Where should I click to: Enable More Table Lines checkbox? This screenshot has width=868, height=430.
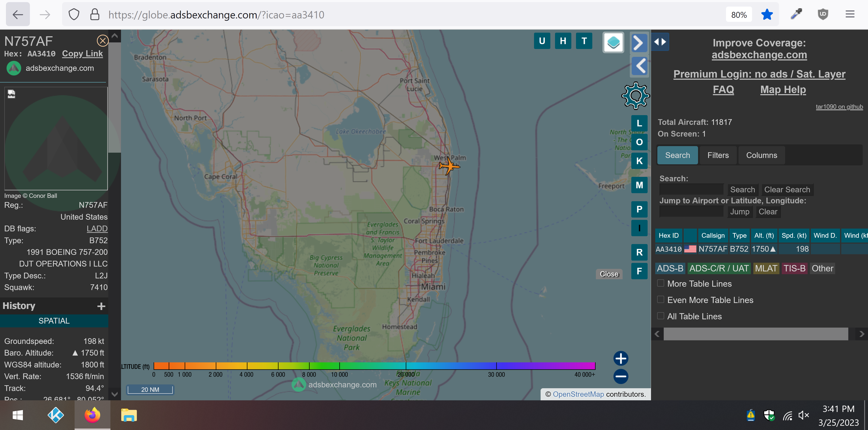[x=661, y=283]
